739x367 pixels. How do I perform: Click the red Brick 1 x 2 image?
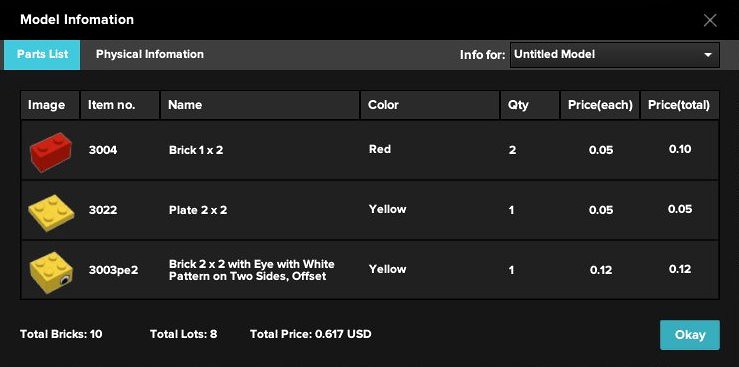pyautogui.click(x=50, y=151)
